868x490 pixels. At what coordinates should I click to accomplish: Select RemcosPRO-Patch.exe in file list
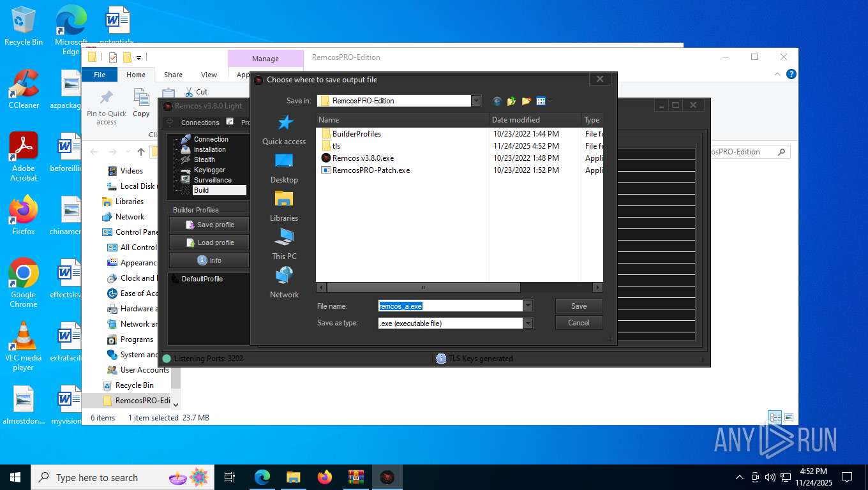366,170
